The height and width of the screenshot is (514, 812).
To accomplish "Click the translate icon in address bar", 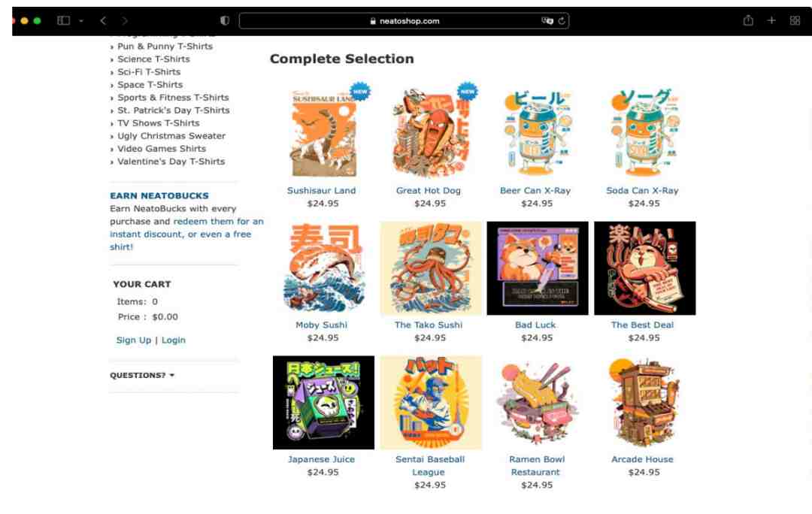I will pos(547,21).
